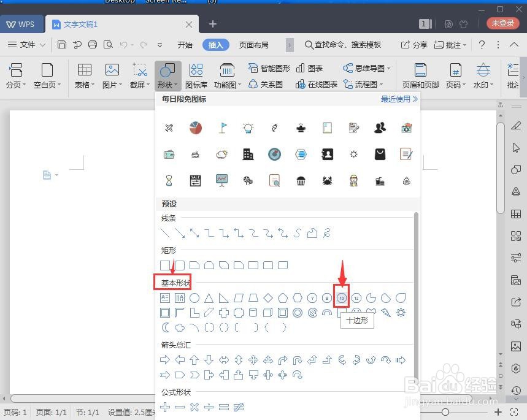Image resolution: width=527 pixels, height=420 pixels.
Task: Insert the light bulb free icon
Action: [x=248, y=128]
